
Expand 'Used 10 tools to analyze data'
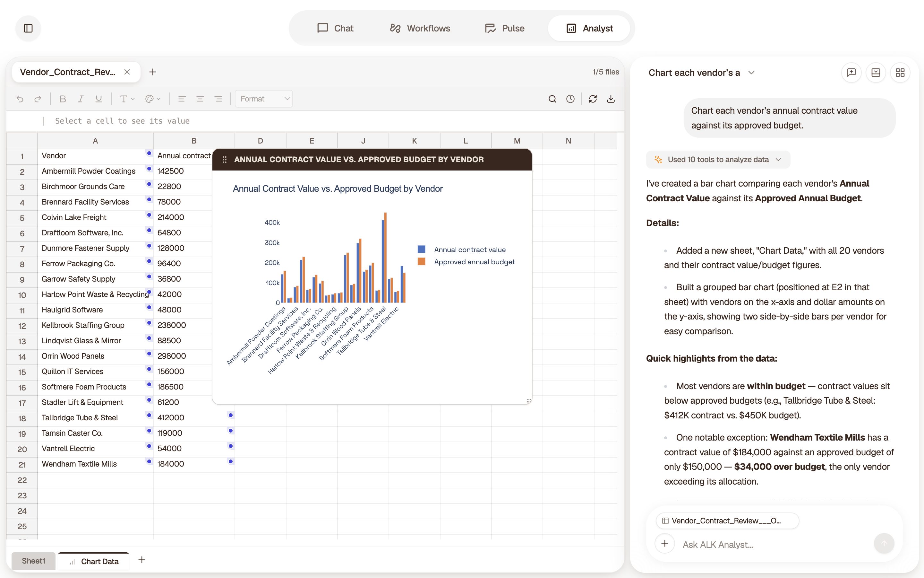(718, 159)
